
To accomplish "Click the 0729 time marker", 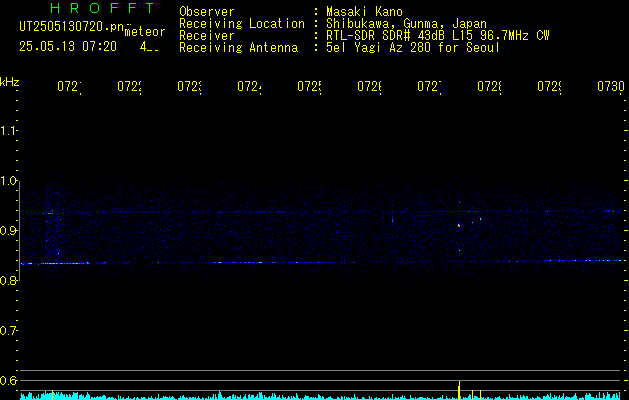I will (x=549, y=86).
